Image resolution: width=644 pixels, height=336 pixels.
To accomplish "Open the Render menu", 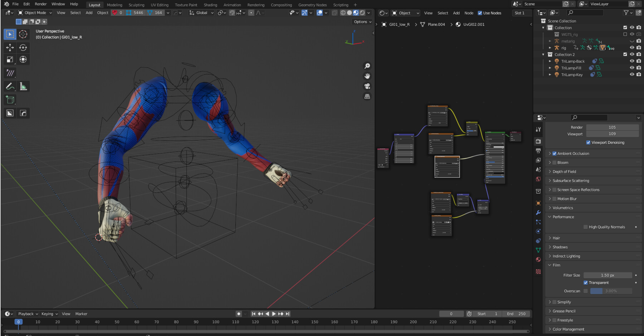I will (x=40, y=4).
